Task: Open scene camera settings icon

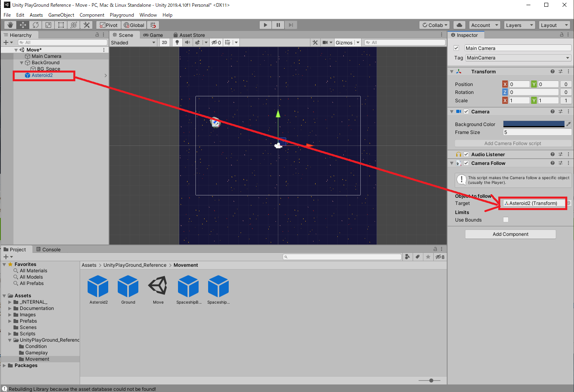Action: 325,42
